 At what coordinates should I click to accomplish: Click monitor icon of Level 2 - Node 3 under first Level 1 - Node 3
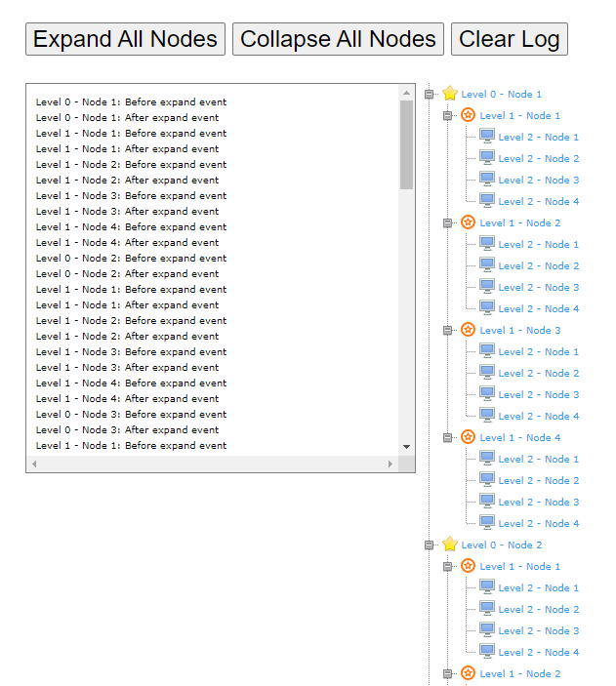[x=487, y=394]
